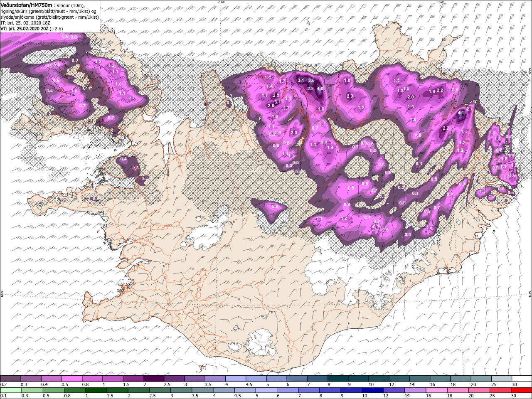Click the 2.8 snowfall value on the map

coord(310,89)
